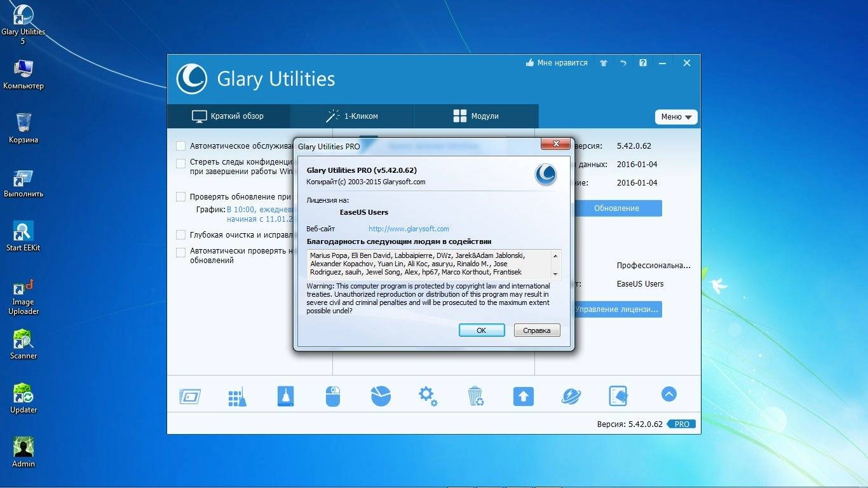Open the Context Menu Manager mouse icon

tap(333, 396)
